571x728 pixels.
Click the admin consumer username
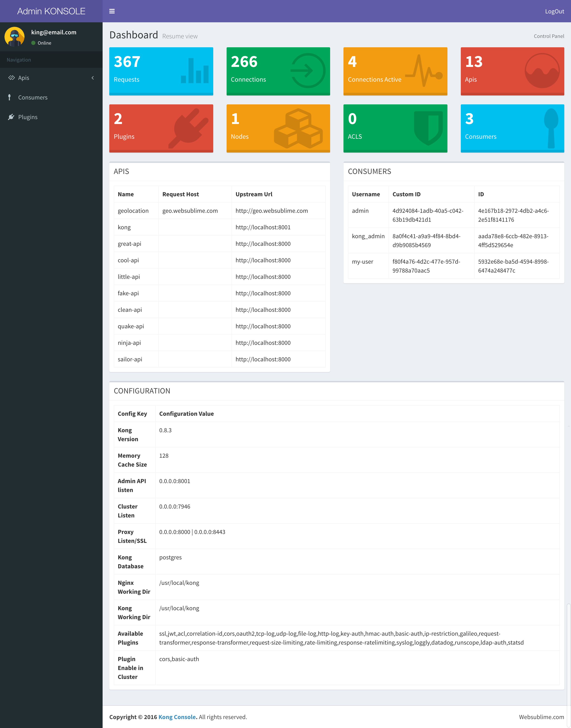pos(360,211)
